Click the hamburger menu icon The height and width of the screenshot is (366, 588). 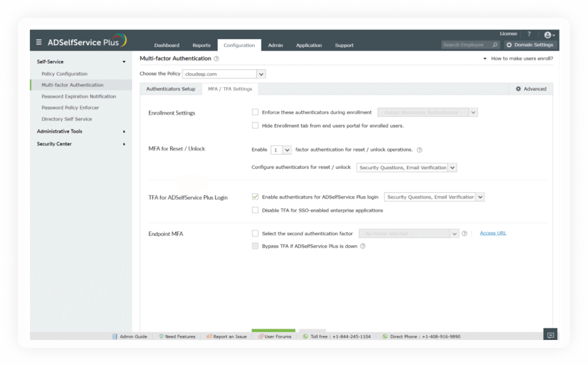[x=39, y=42]
